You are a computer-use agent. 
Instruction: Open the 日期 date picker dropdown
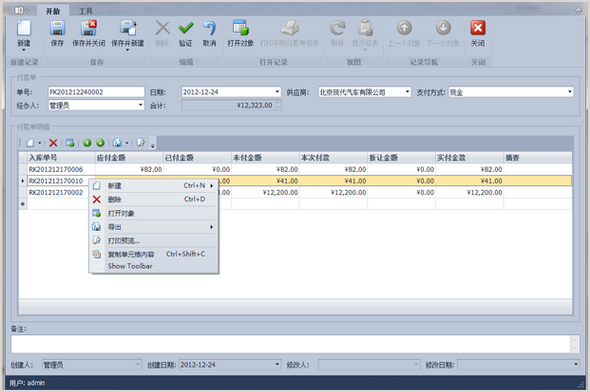pos(277,92)
